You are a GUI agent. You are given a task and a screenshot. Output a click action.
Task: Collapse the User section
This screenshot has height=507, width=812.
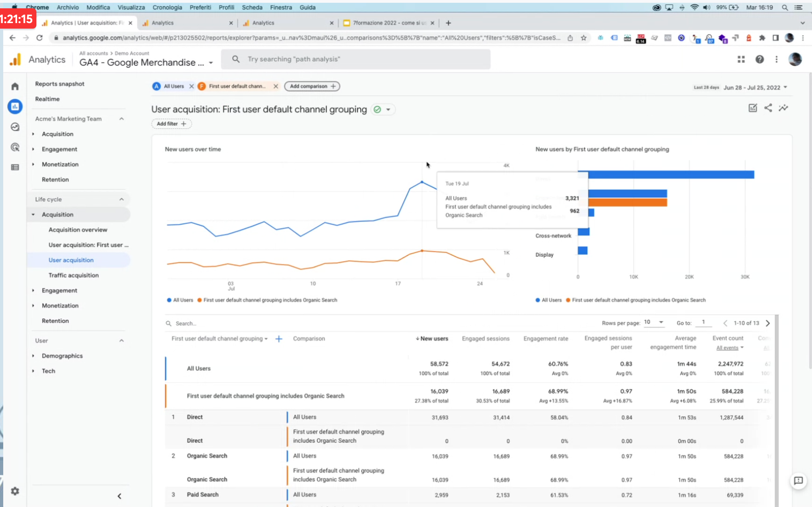pyautogui.click(x=121, y=340)
